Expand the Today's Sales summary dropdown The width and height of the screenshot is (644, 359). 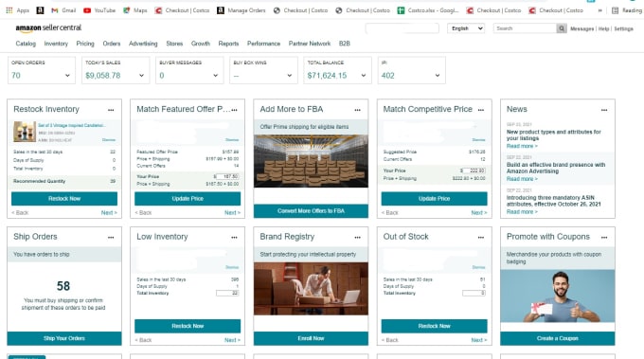click(x=141, y=76)
